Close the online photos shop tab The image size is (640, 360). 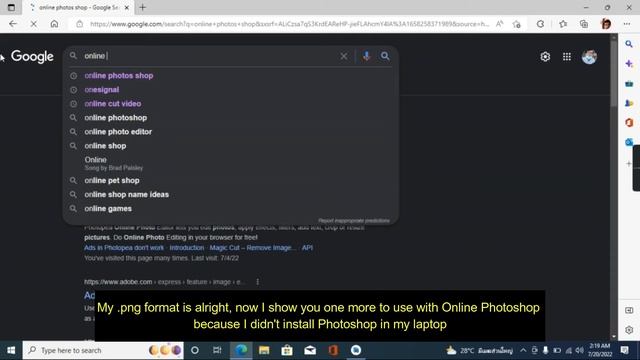pyautogui.click(x=127, y=7)
